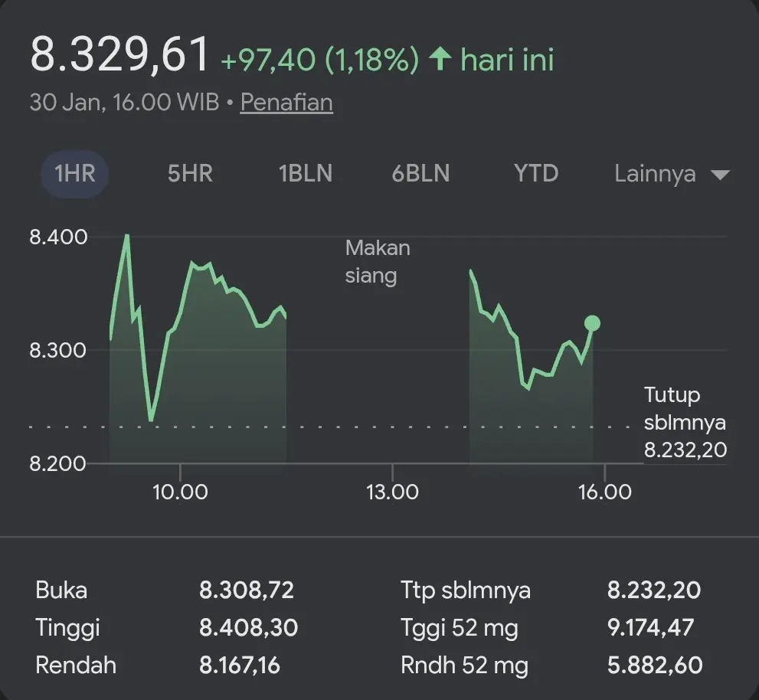Open the 1BLN monthly chart
The image size is (759, 700).
[304, 174]
